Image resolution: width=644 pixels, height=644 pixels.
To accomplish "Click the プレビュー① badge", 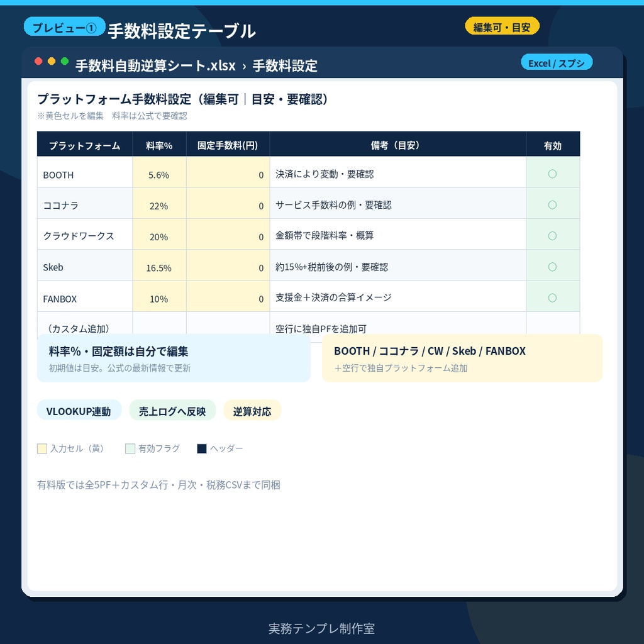I will point(65,27).
